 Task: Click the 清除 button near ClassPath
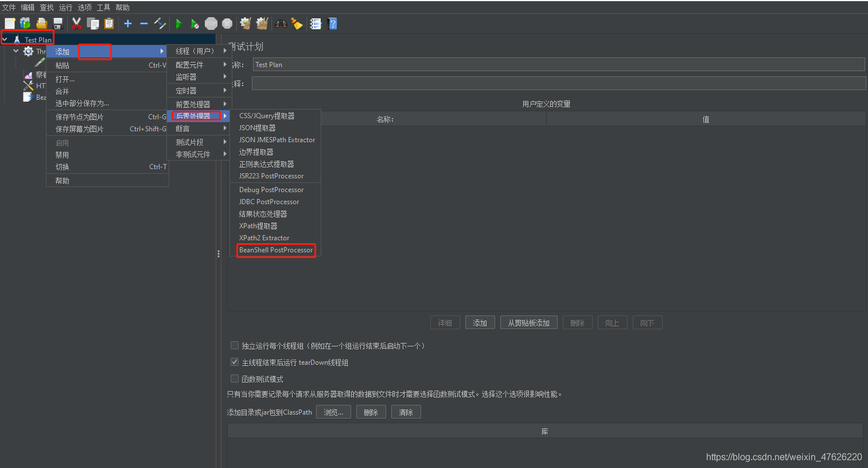[406, 412]
